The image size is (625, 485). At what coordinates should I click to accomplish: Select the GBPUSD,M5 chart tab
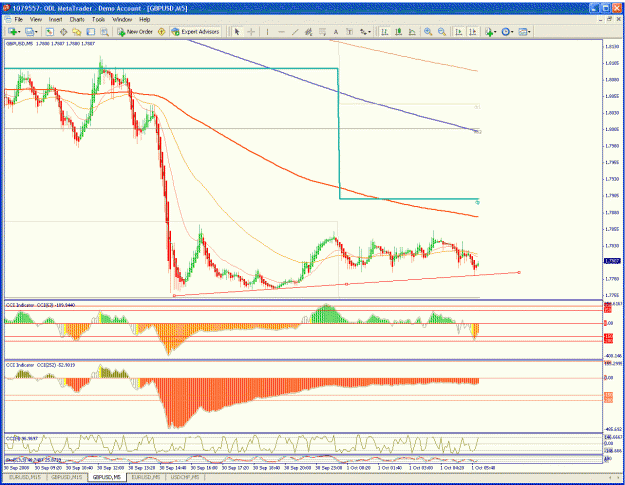pyautogui.click(x=107, y=477)
